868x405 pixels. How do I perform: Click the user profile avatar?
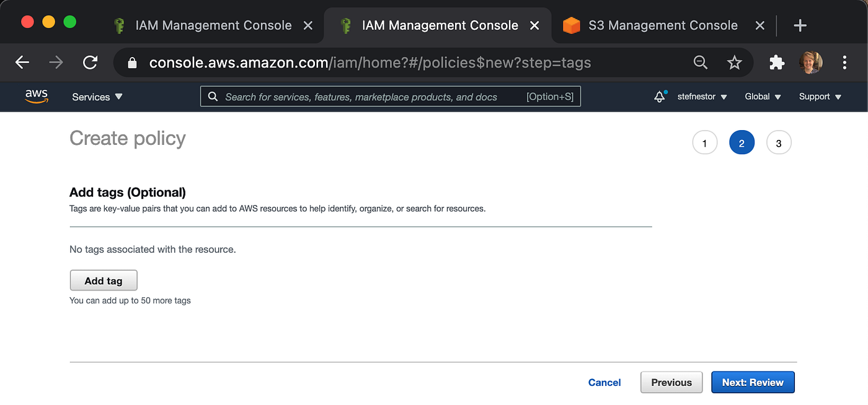[811, 62]
